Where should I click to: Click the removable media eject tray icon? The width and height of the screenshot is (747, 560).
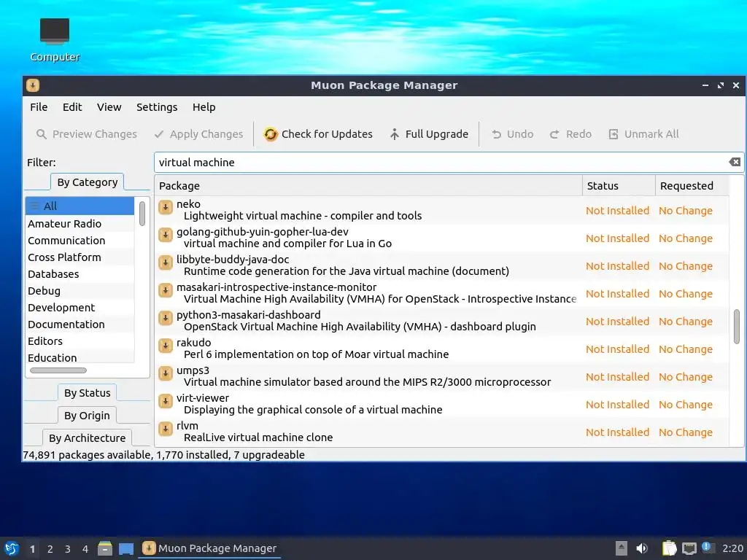click(x=622, y=548)
